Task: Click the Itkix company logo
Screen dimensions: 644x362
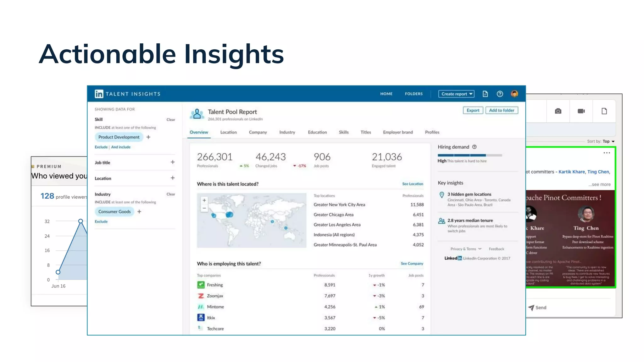Action: [x=201, y=317]
